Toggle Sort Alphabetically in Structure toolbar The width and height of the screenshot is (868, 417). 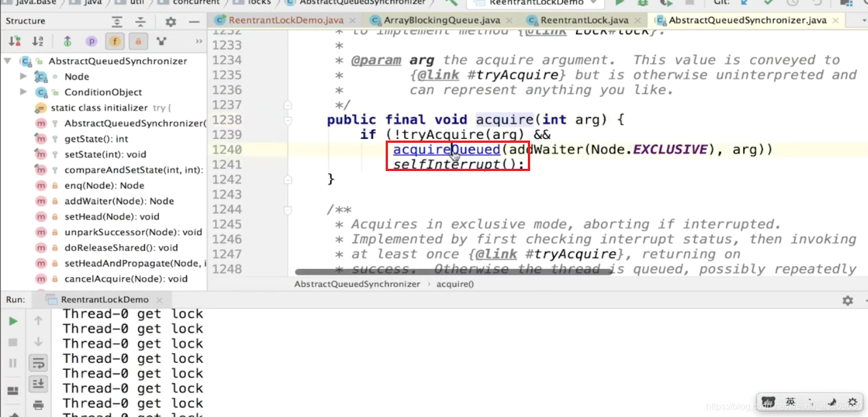[x=38, y=41]
